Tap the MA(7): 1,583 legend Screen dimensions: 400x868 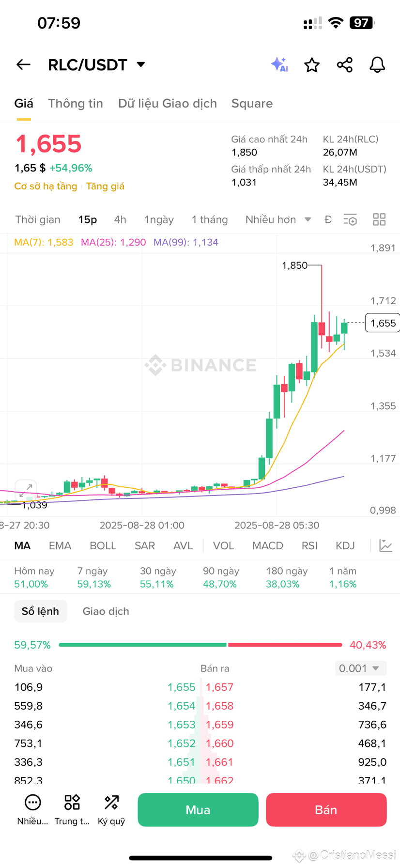(x=44, y=242)
